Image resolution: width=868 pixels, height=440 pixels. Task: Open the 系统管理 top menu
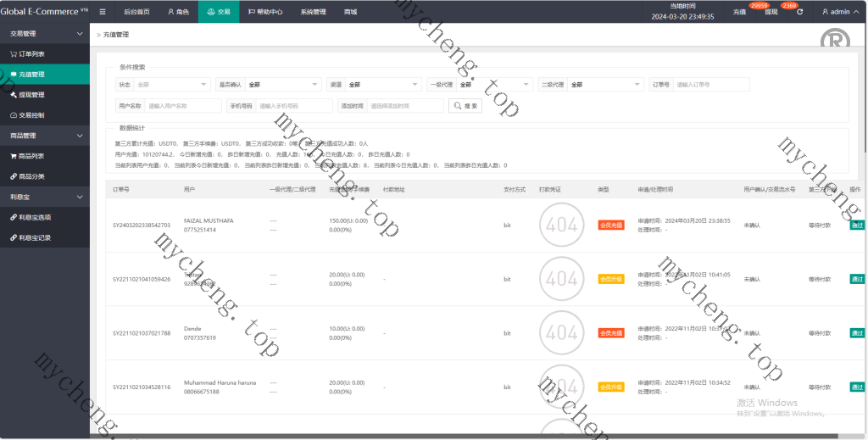[x=313, y=12]
